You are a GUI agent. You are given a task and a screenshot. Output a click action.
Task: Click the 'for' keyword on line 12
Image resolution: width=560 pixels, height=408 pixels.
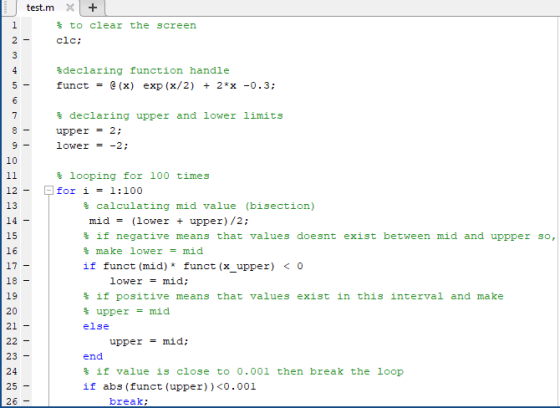coord(66,190)
